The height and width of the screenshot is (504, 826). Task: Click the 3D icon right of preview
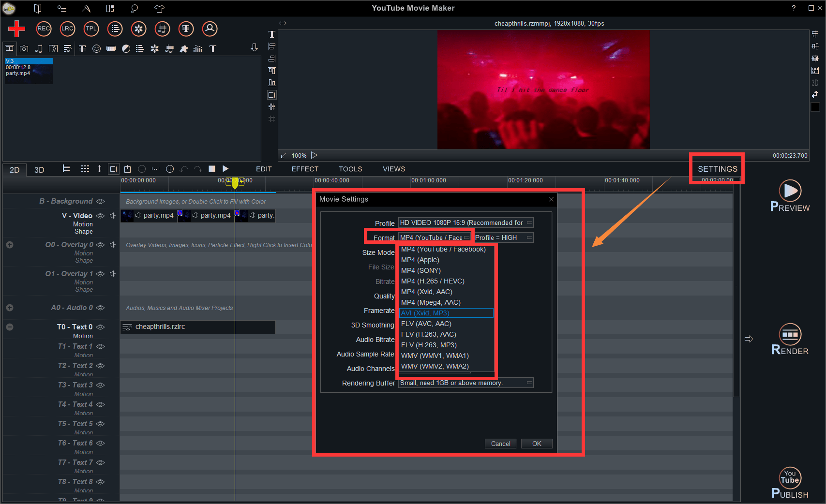click(x=815, y=83)
